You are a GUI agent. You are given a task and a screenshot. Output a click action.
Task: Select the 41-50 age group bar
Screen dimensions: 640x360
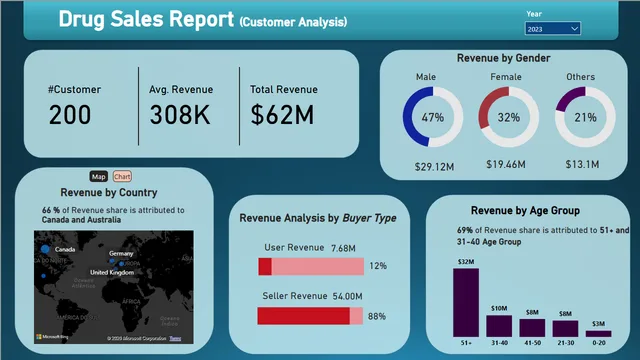point(532,328)
